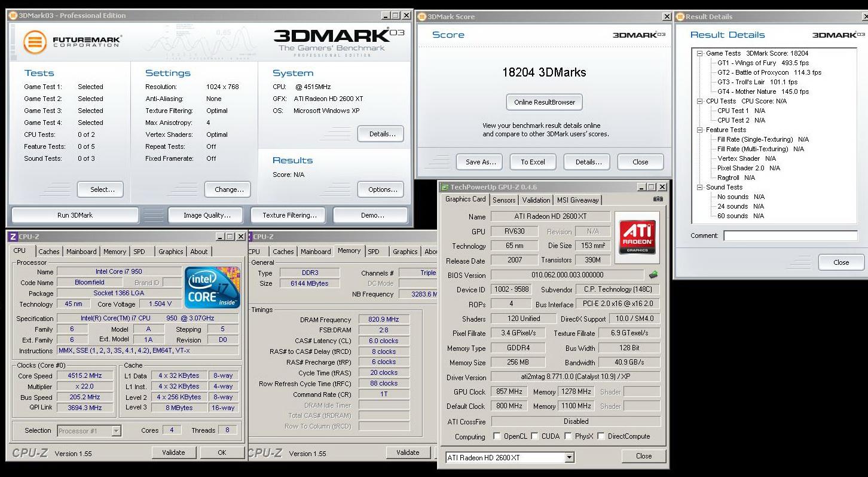Switch to the Sensors tab in GPU-Z
Image resolution: width=868 pixels, height=477 pixels.
pos(504,200)
